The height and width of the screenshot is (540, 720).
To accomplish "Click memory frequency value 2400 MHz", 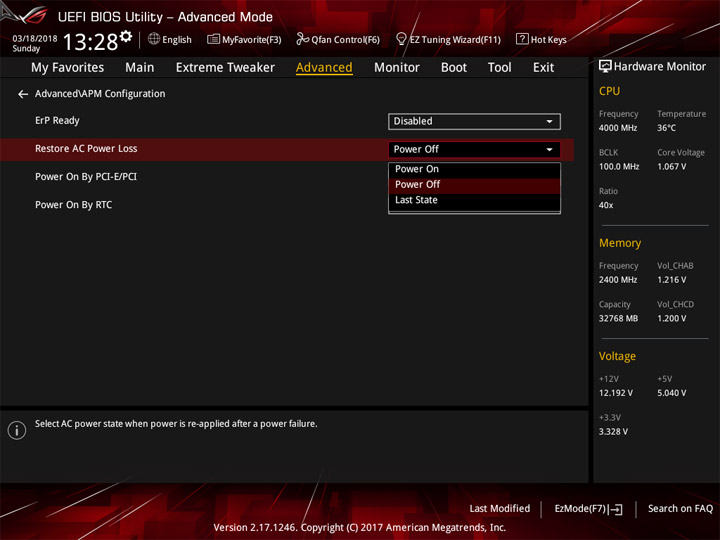I will [x=618, y=280].
